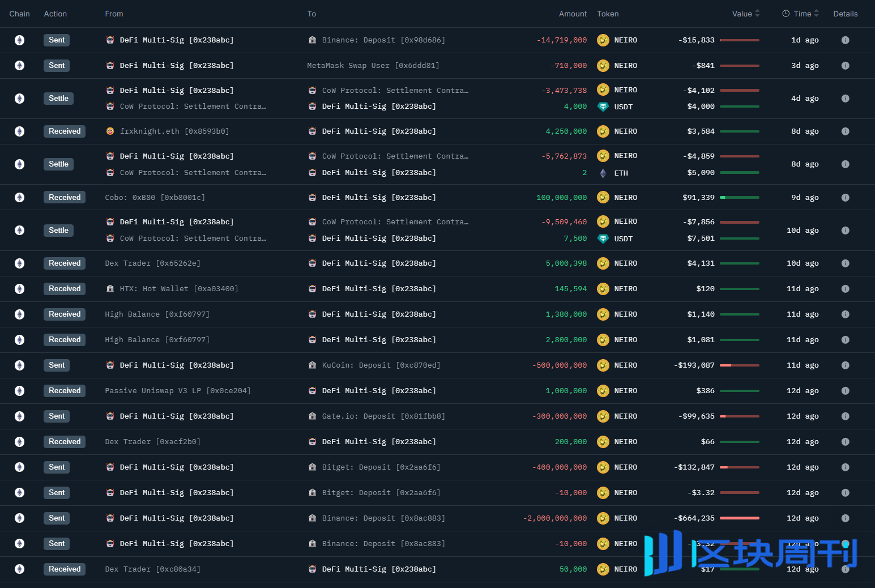This screenshot has height=588, width=875.
Task: Click NEIRO token icon in the -710,000 row
Action: click(x=603, y=66)
